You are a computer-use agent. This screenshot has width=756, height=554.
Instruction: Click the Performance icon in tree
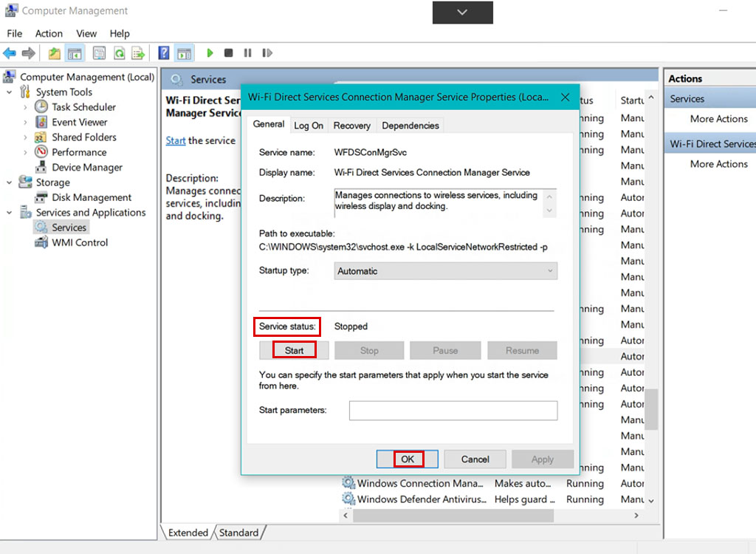[x=41, y=152]
